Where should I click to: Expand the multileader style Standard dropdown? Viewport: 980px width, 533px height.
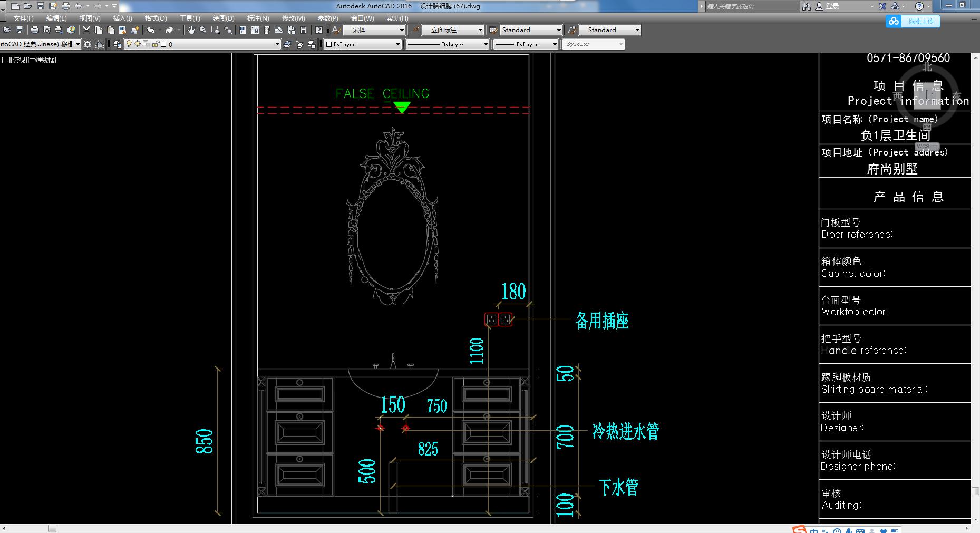[x=637, y=30]
